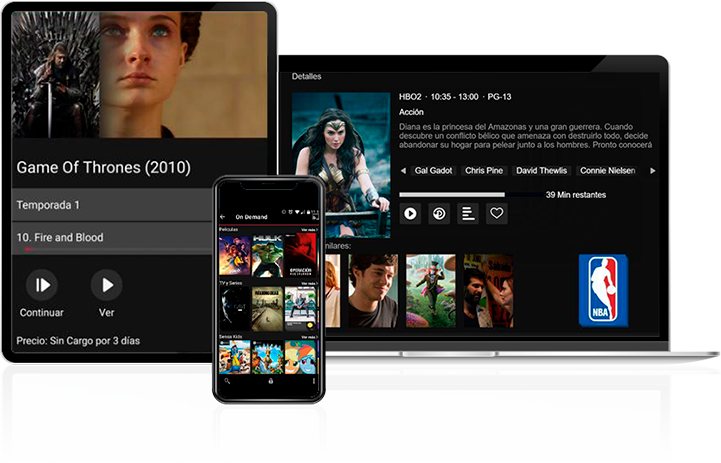Tap the red Operación movie poster

pyautogui.click(x=300, y=255)
